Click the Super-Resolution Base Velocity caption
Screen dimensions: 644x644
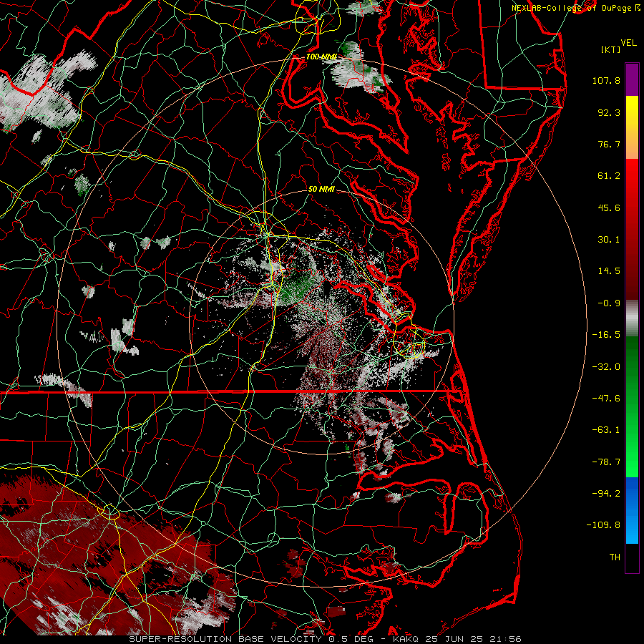coord(326,639)
